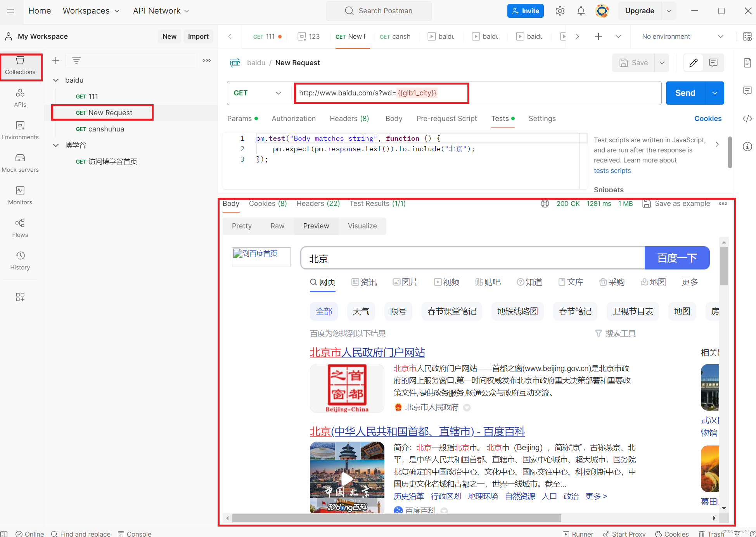The height and width of the screenshot is (537, 756).
Task: Click the settings gear icon
Action: pos(560,11)
